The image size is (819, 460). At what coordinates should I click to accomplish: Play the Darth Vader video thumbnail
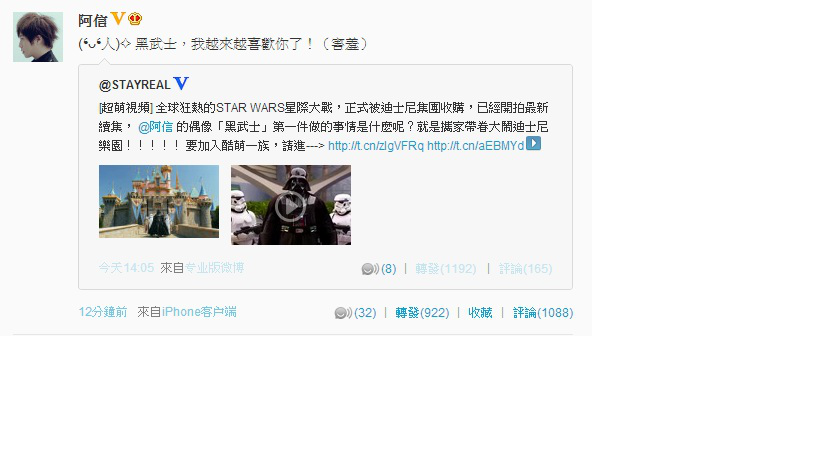pos(291,205)
